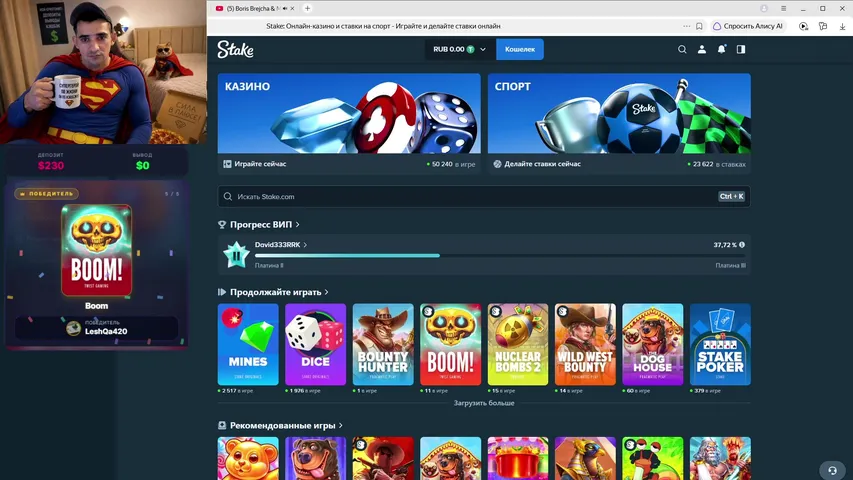
Task: Switch to the Boris Brejcha browser tab
Action: click(x=256, y=9)
